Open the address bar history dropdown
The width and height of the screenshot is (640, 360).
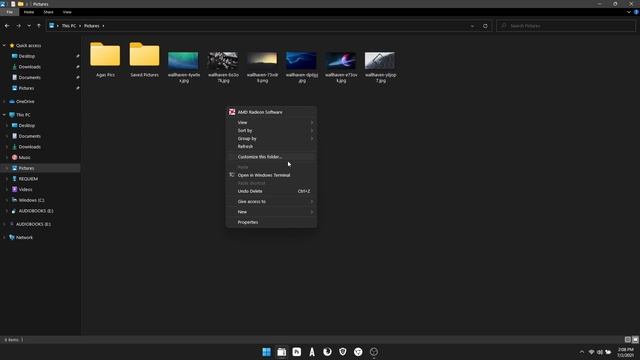point(472,26)
